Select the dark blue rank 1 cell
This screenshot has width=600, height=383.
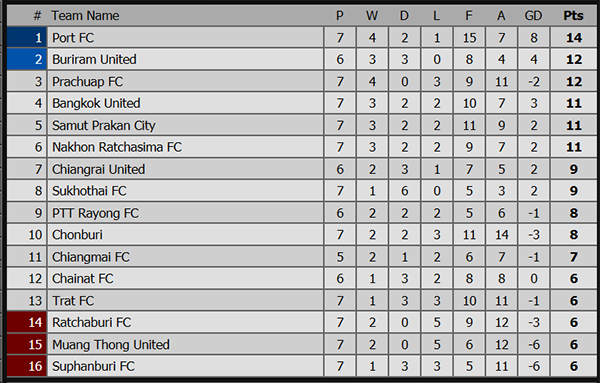(x=27, y=37)
